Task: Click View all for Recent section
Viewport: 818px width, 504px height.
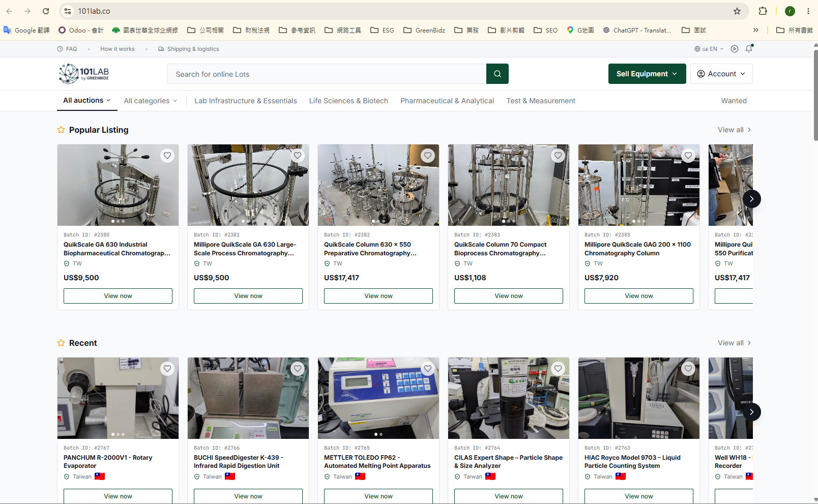Action: pos(735,343)
